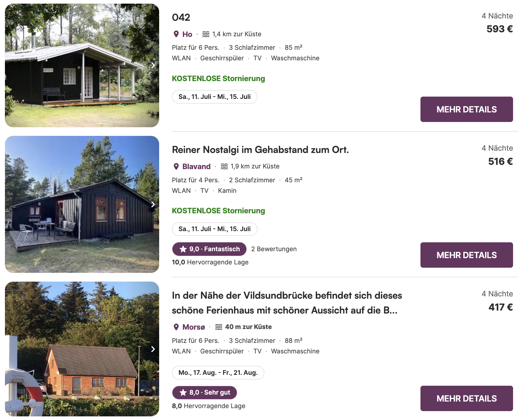This screenshot has width=518, height=420.
Task: Open Mehr Details for the 593 € listing
Action: [466, 109]
